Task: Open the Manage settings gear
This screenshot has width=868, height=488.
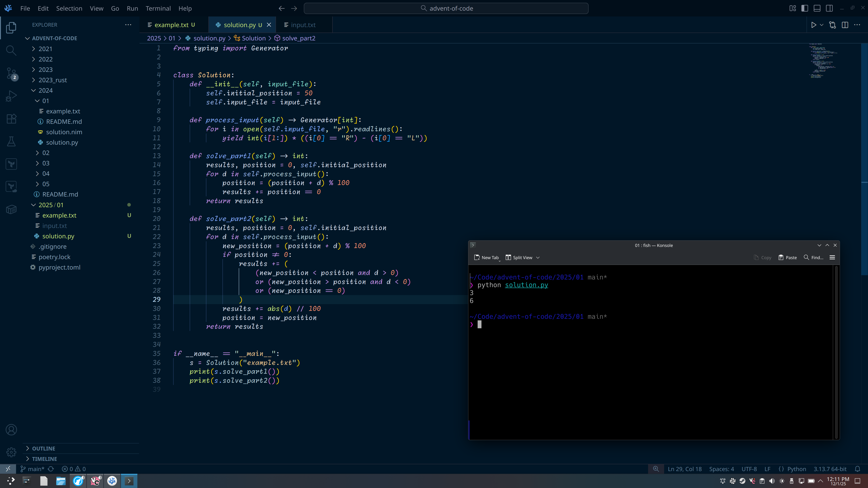Action: click(11, 452)
